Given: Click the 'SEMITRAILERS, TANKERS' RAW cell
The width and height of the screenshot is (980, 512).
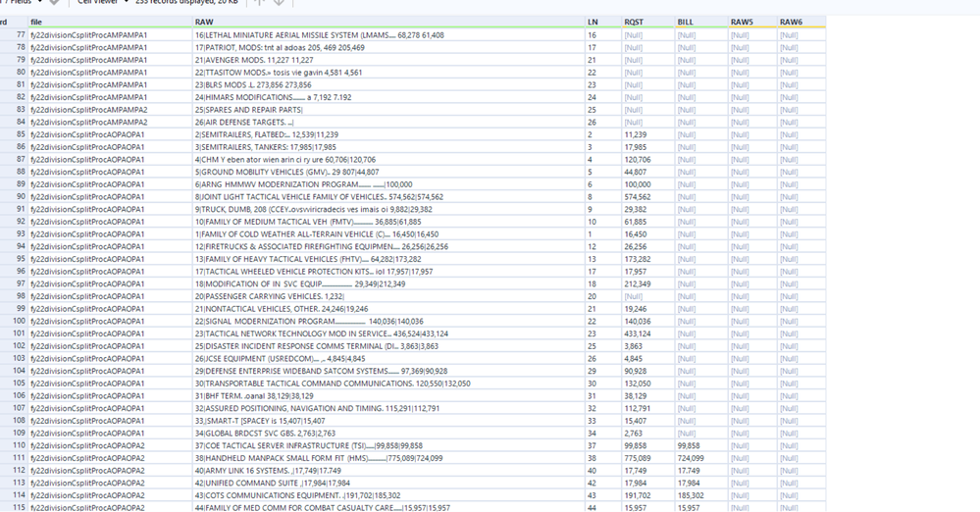Looking at the screenshot, I should [x=388, y=147].
